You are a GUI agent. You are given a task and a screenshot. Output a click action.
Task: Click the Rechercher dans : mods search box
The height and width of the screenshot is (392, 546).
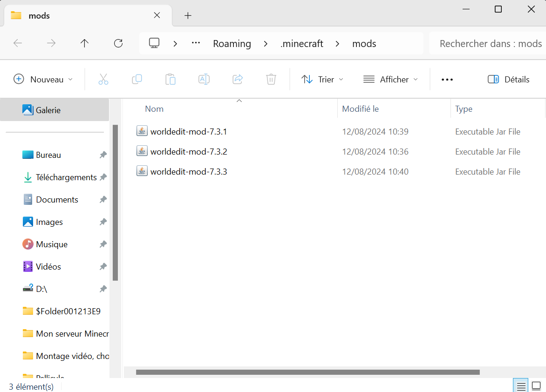click(487, 43)
